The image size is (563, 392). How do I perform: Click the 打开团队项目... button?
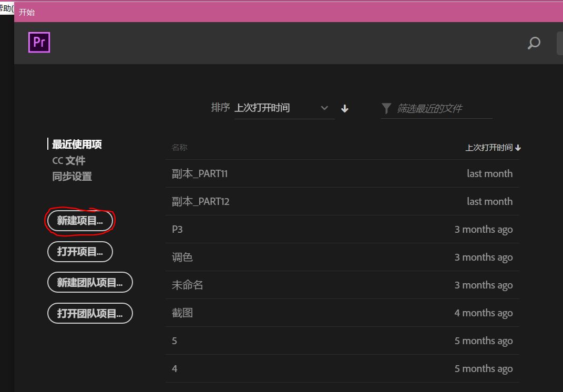(x=90, y=313)
